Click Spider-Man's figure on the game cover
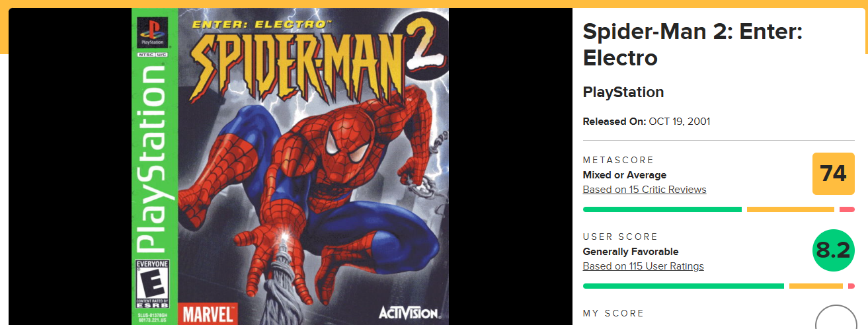 [317, 198]
